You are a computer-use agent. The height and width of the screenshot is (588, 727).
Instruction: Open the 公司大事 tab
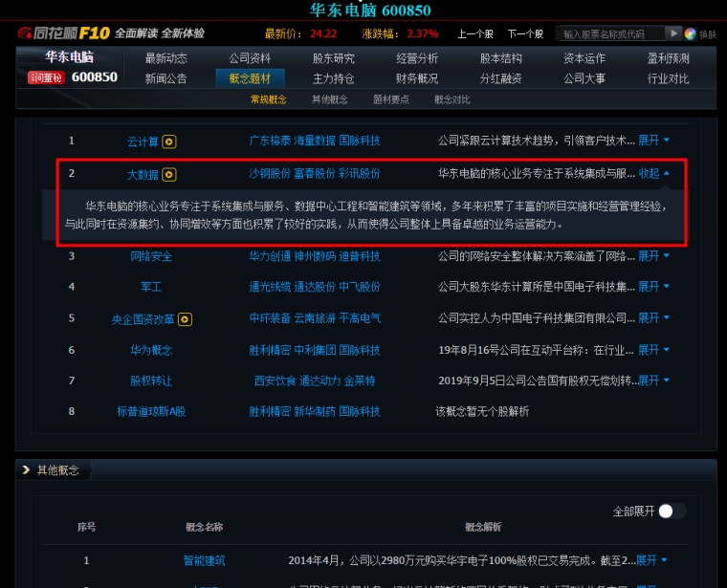584,78
